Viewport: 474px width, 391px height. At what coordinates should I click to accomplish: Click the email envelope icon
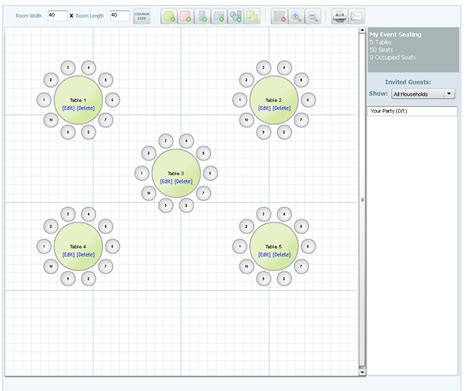(356, 16)
